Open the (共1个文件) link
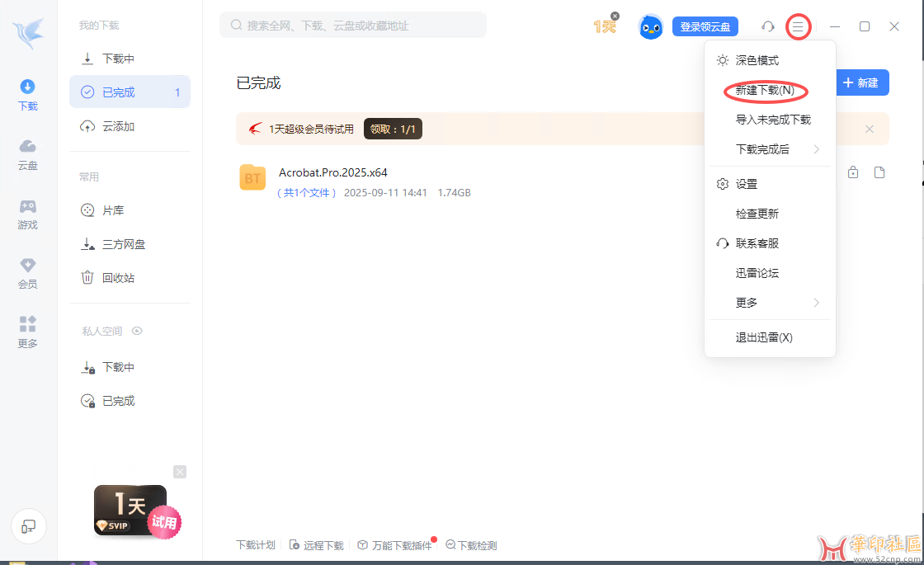This screenshot has height=565, width=924. (x=306, y=193)
